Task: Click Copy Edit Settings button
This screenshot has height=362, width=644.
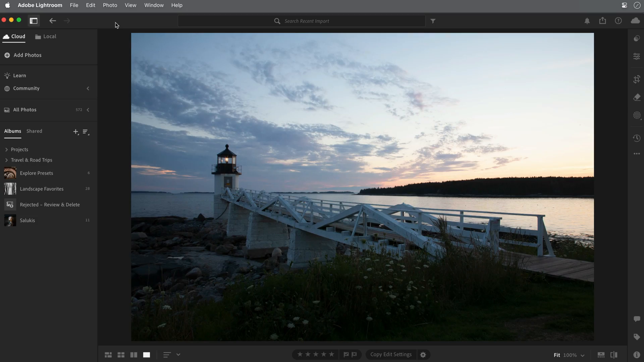Action: click(x=391, y=354)
